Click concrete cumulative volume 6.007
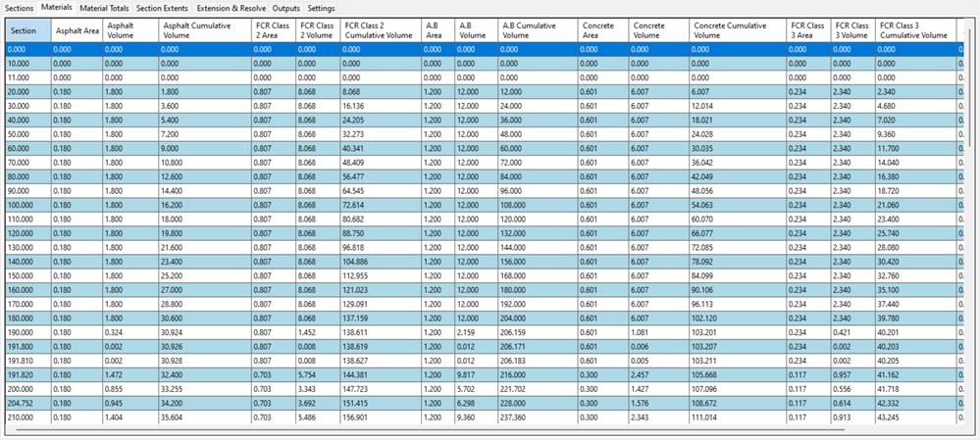This screenshot has height=440, width=980. point(738,91)
